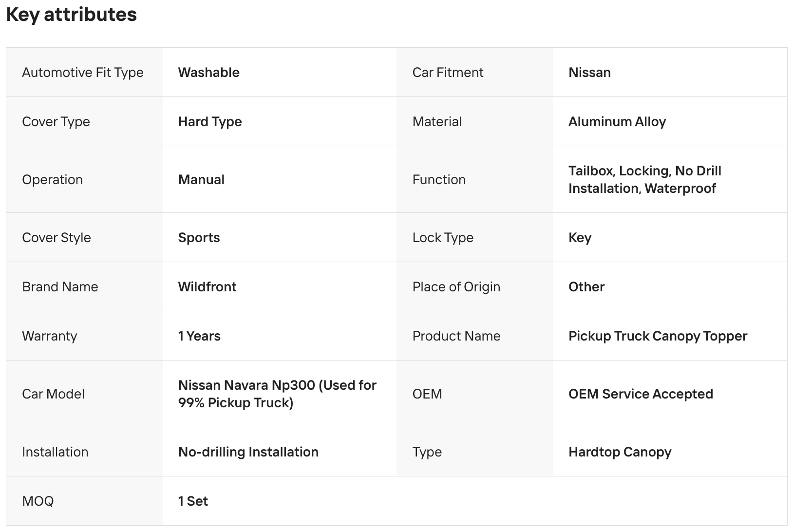793x532 pixels.
Task: Click the Automotive Fit Type label
Action: pyautogui.click(x=83, y=73)
